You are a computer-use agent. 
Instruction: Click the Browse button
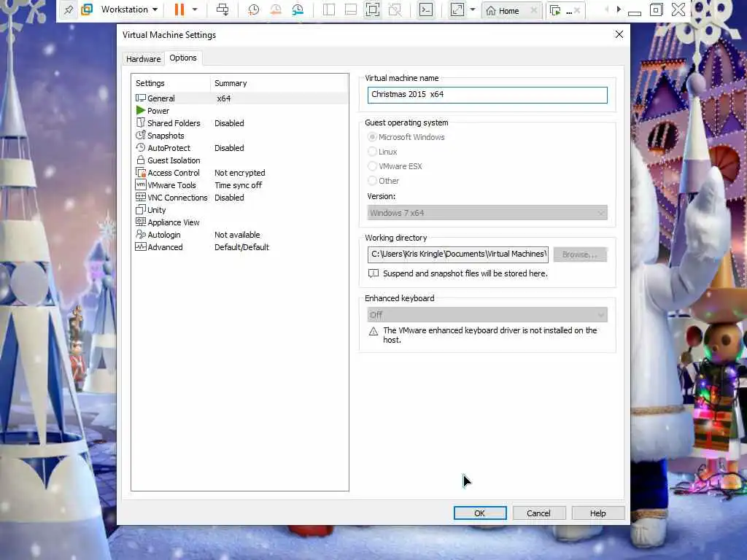580,254
